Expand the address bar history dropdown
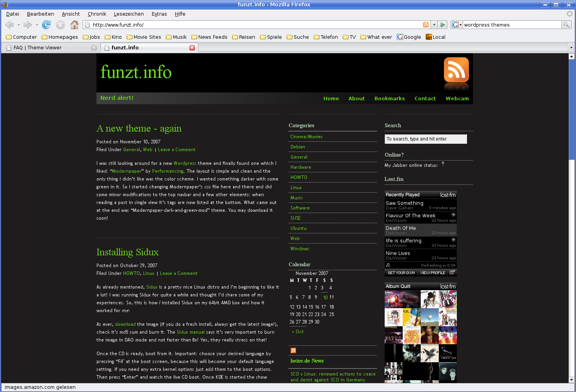This screenshot has height=392, width=576. pyautogui.click(x=434, y=25)
